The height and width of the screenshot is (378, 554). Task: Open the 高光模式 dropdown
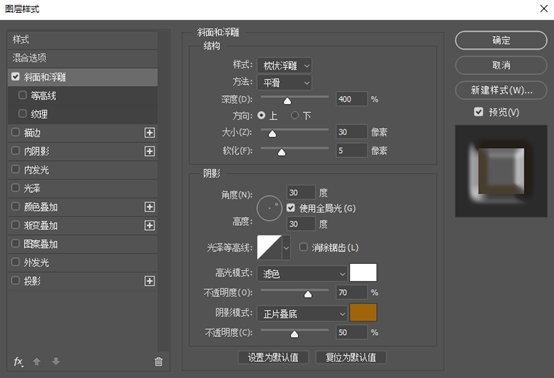pyautogui.click(x=302, y=273)
